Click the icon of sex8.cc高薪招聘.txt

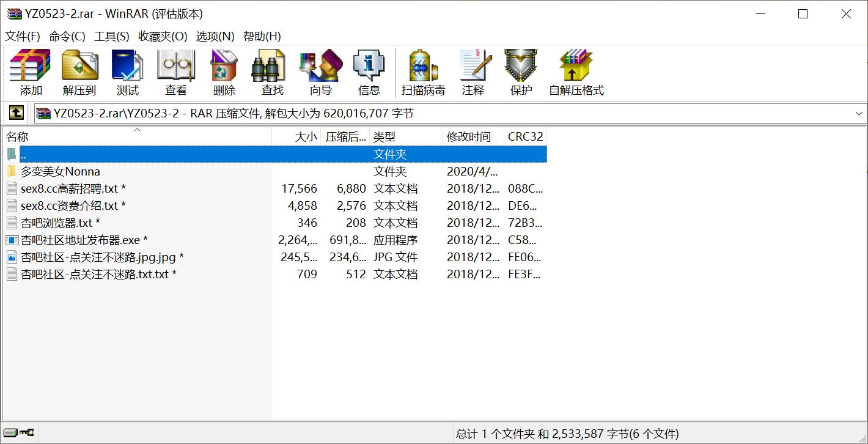(12, 188)
